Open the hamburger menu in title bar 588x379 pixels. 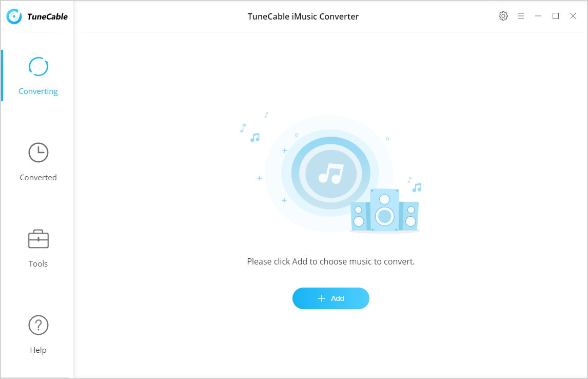click(x=520, y=16)
